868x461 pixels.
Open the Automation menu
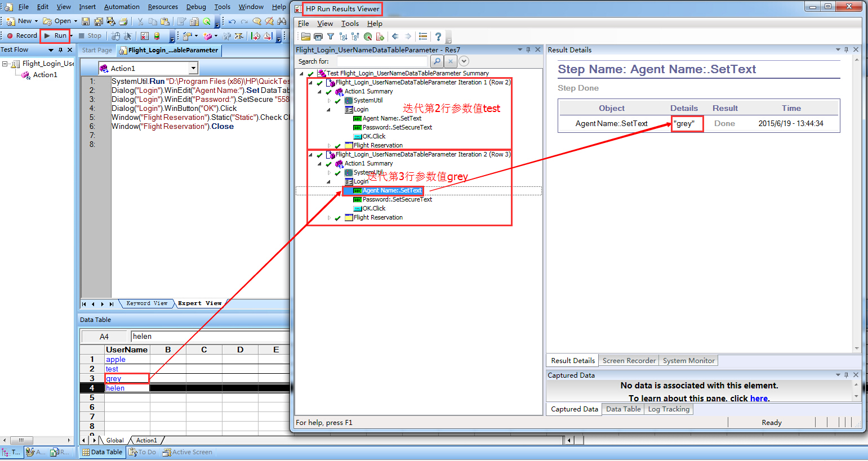tap(122, 7)
